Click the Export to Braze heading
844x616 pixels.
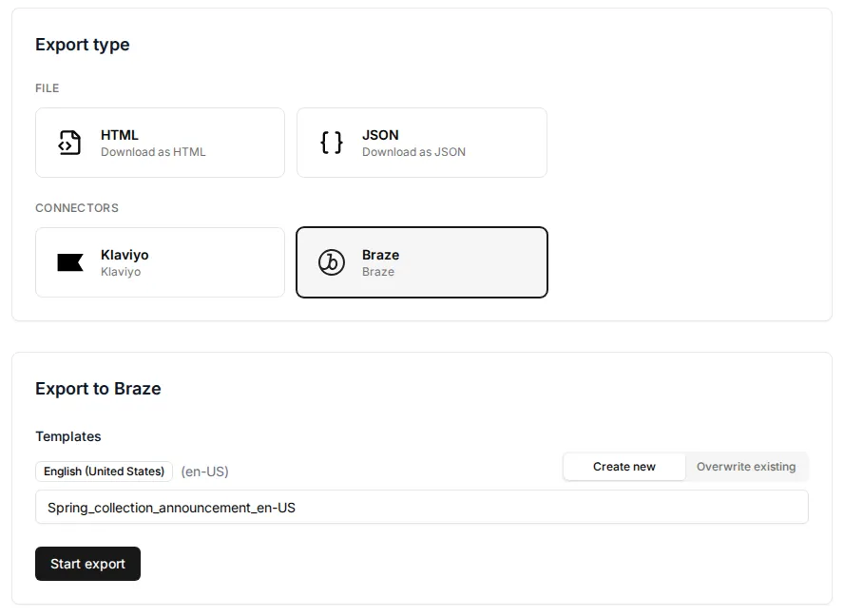[x=98, y=388]
